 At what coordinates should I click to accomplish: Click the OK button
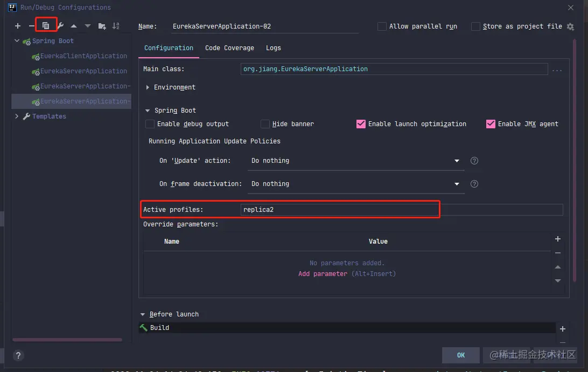460,355
